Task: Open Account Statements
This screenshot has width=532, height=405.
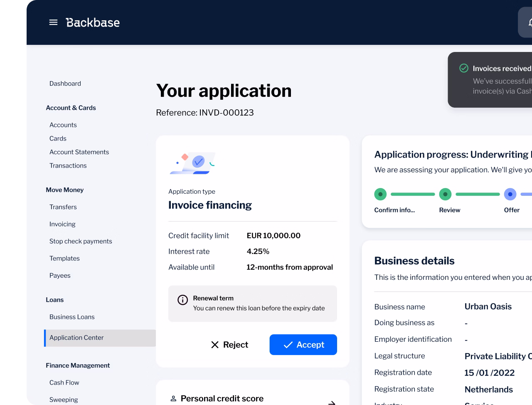Action: [x=79, y=152]
